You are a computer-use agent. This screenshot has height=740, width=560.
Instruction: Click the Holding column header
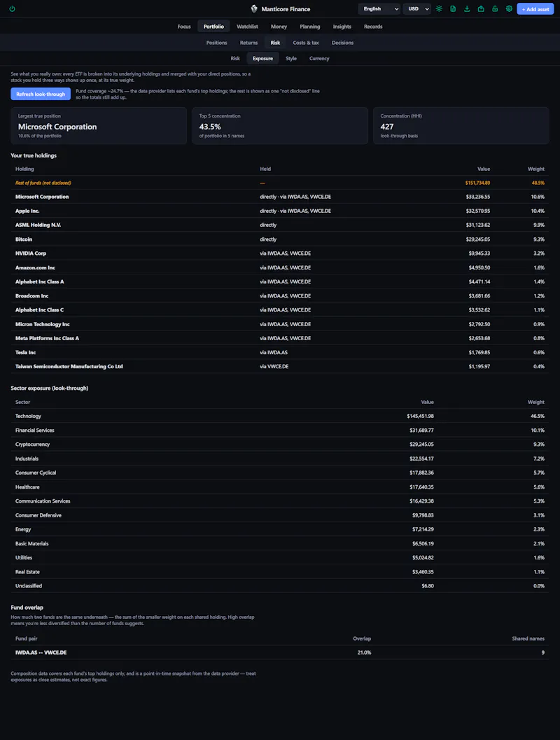point(24,169)
